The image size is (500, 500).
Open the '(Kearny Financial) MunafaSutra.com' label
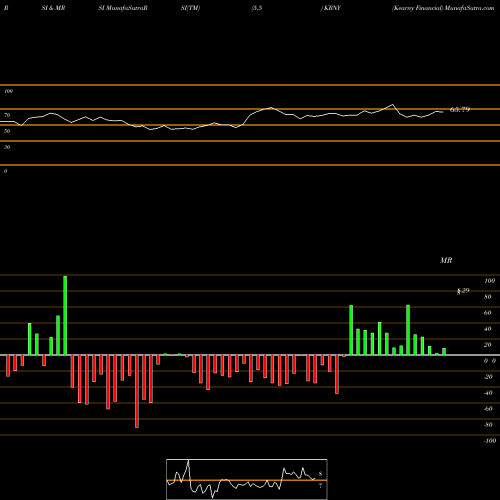[x=443, y=8]
